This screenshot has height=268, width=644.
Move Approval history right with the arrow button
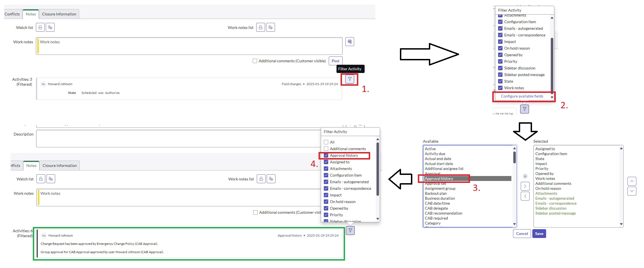[x=525, y=186]
